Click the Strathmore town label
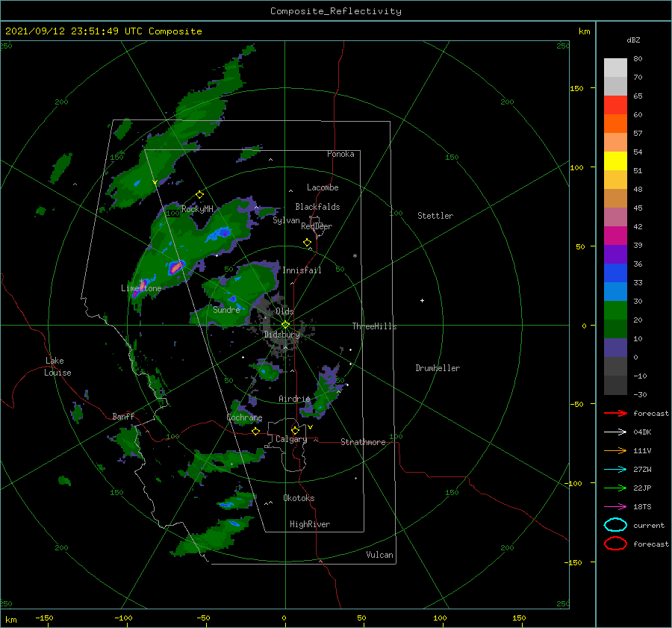 [363, 442]
